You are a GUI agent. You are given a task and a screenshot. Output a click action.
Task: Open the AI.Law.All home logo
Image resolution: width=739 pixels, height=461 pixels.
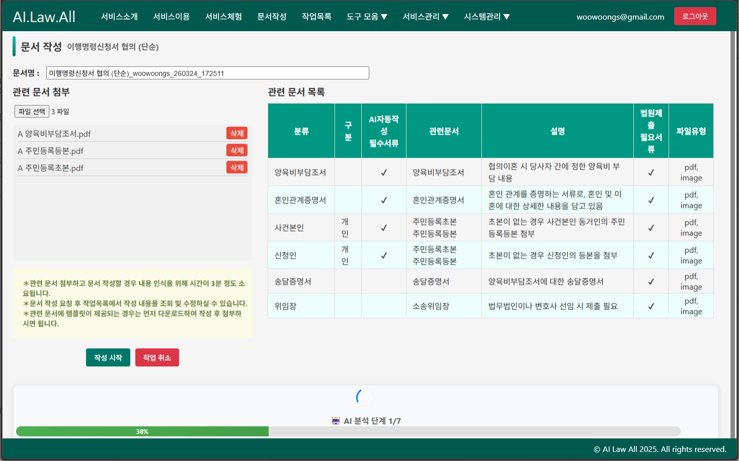coord(44,17)
